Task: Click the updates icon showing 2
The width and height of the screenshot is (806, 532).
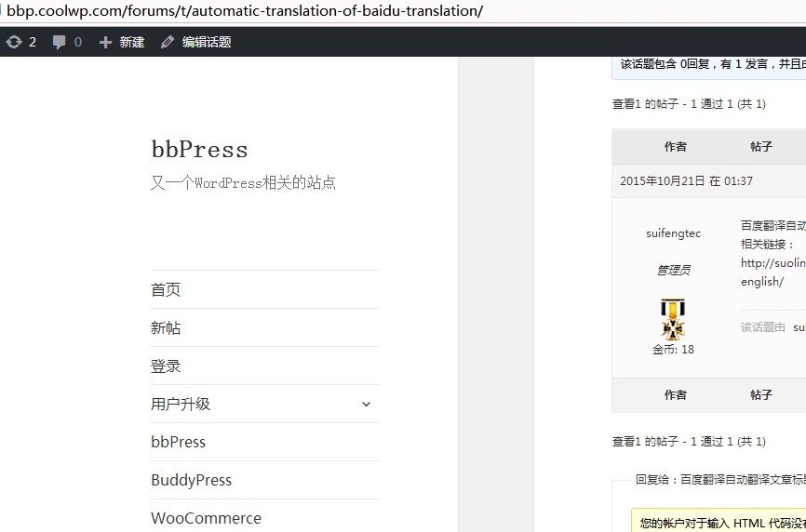Action: tap(14, 42)
